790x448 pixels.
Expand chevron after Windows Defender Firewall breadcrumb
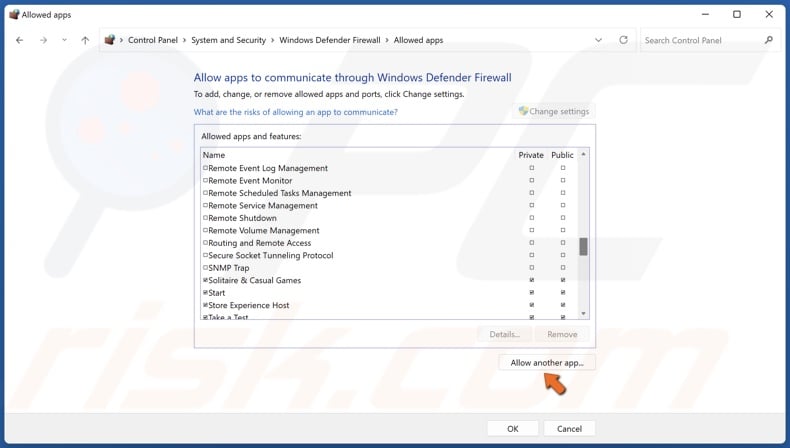387,40
